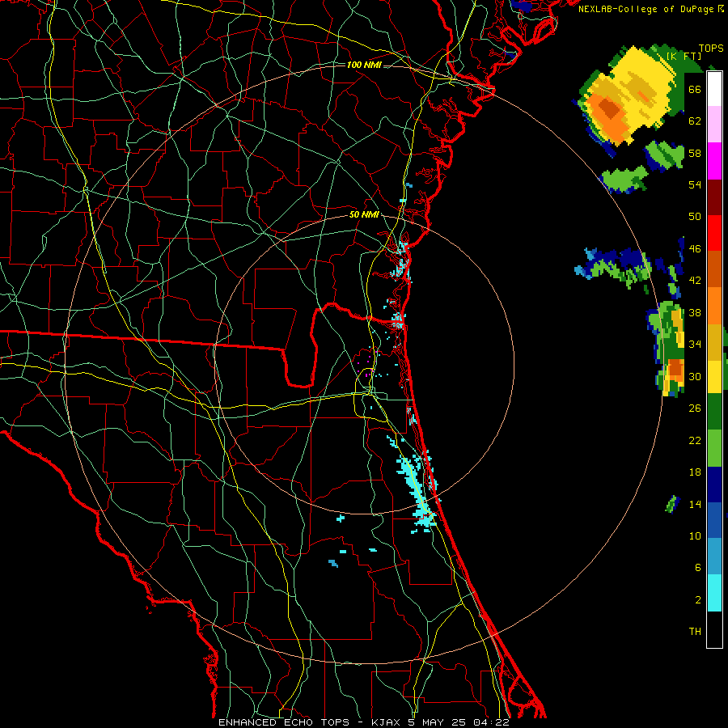The width and height of the screenshot is (728, 728).
Task: Click the legend value "18"
Action: tap(695, 472)
